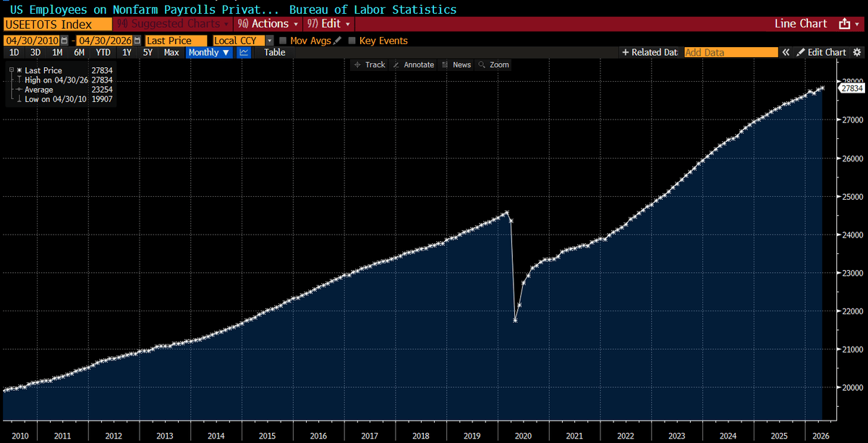Click the Last Price field selector
The image size is (868, 443).
click(x=176, y=41)
